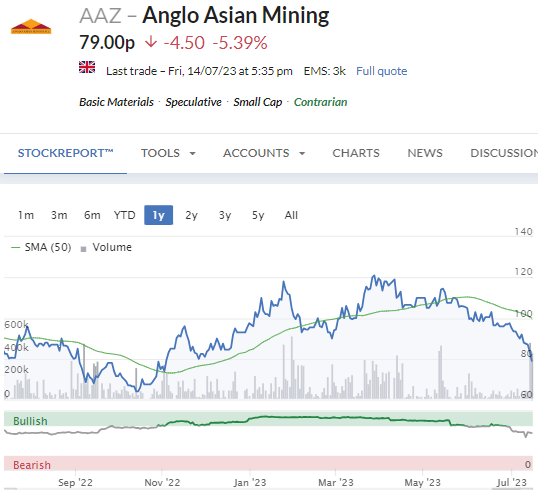
Task: Go to the CHARTS tab
Action: click(x=356, y=153)
